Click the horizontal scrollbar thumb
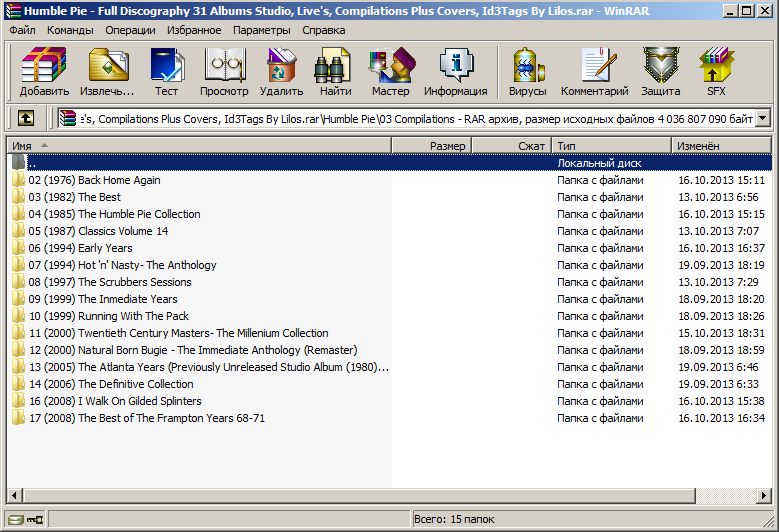This screenshot has height=532, width=779. (x=359, y=495)
